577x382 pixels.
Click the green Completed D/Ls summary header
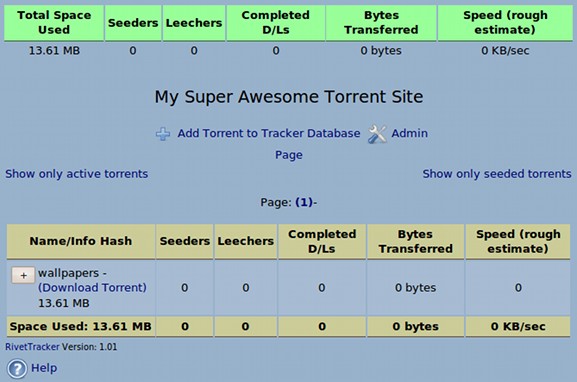click(276, 22)
